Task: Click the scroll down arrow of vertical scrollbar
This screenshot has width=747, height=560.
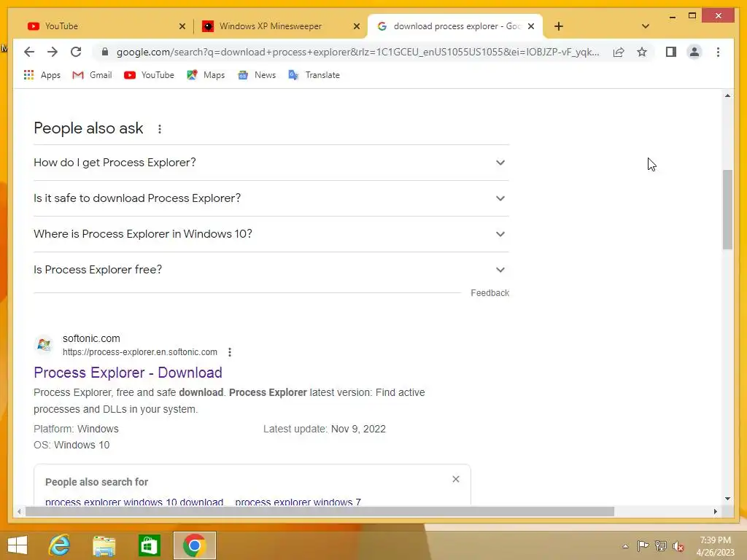Action: pyautogui.click(x=727, y=499)
